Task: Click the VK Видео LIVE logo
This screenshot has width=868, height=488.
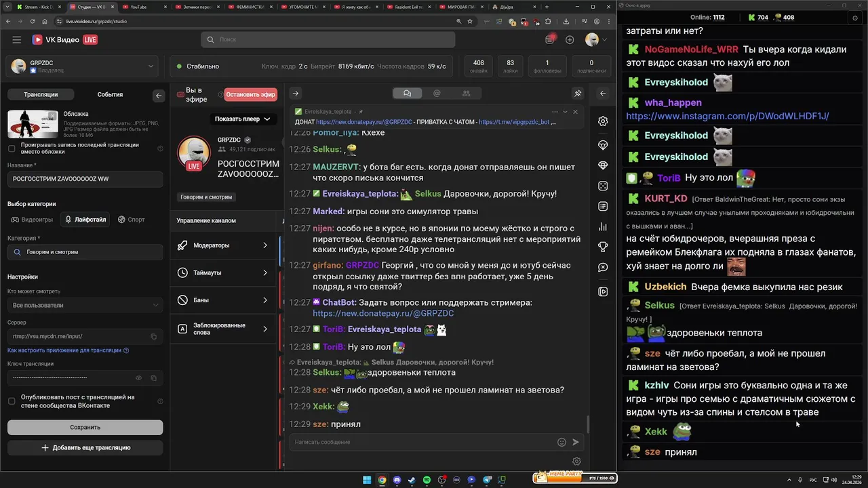Action: tap(65, 40)
